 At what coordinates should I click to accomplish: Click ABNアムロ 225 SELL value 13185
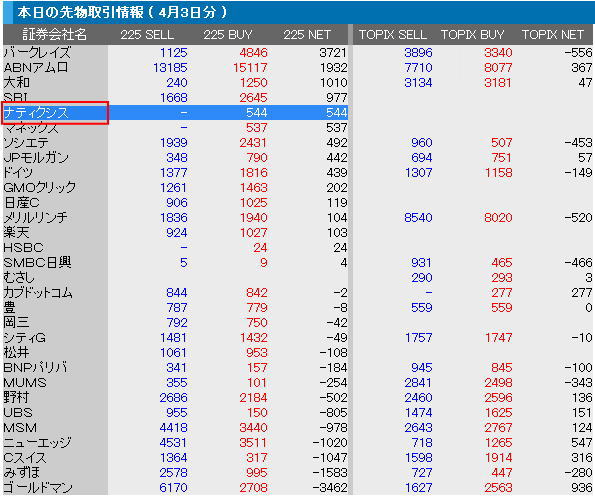pos(170,68)
